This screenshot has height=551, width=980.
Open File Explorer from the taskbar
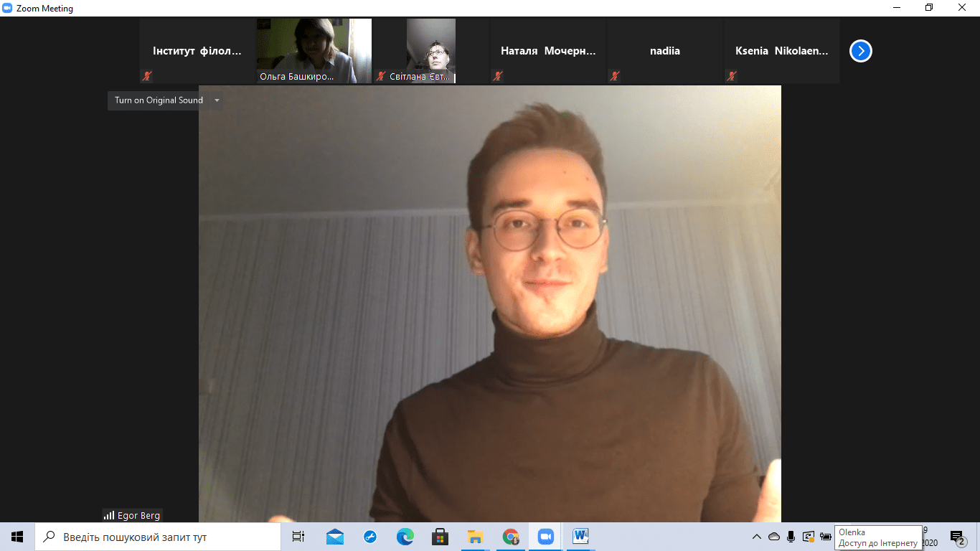click(475, 536)
